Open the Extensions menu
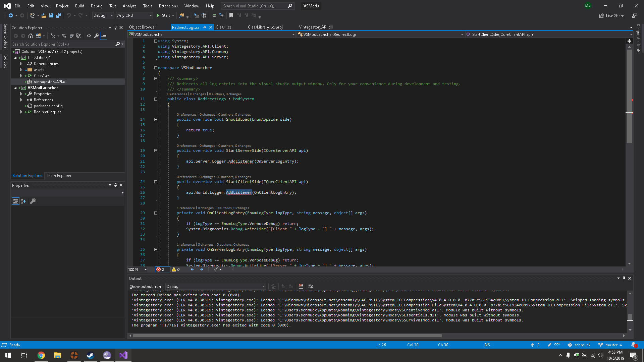Image resolution: width=644 pixels, height=362 pixels. pos(168,6)
